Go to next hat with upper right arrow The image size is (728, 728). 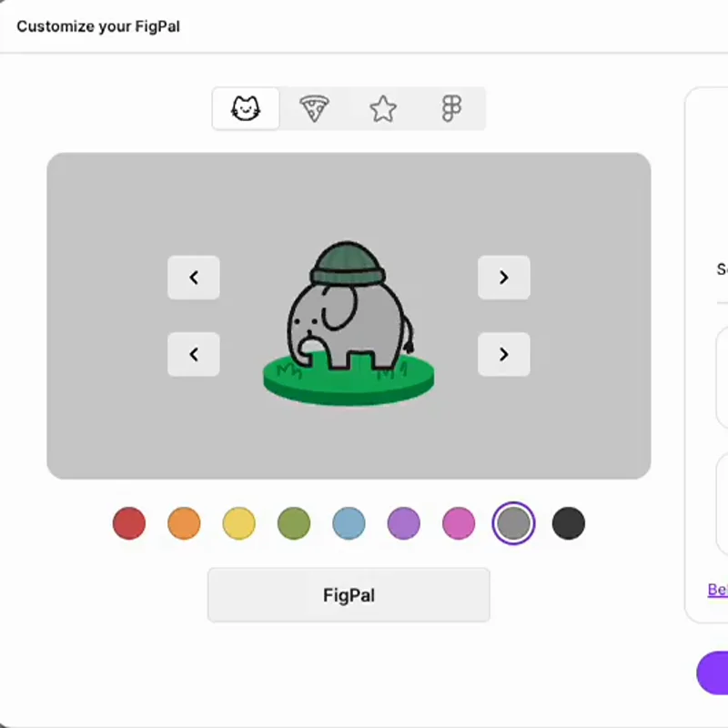(504, 278)
